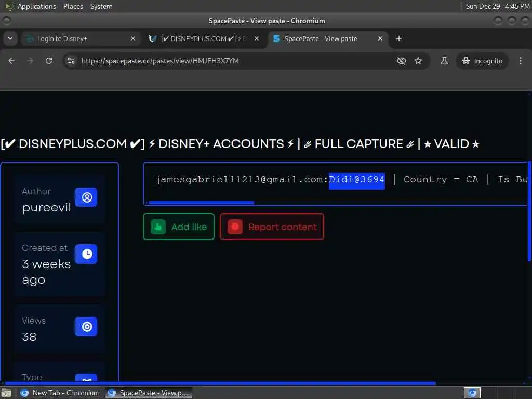This screenshot has height=399, width=532.
Task: Switch to New Tab - Chromium taskbar window
Action: click(60, 393)
